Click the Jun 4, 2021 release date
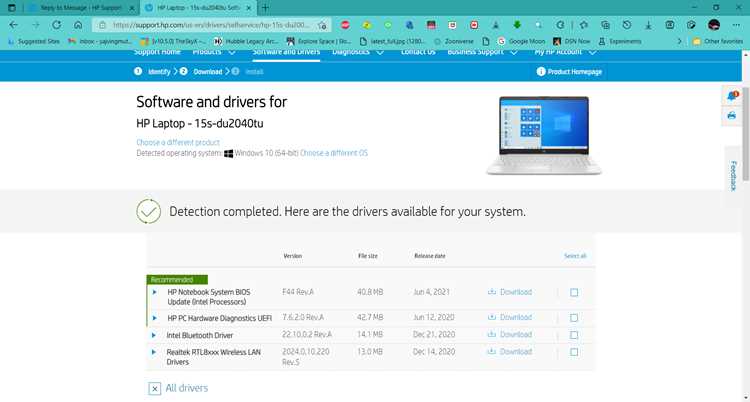 coord(431,292)
